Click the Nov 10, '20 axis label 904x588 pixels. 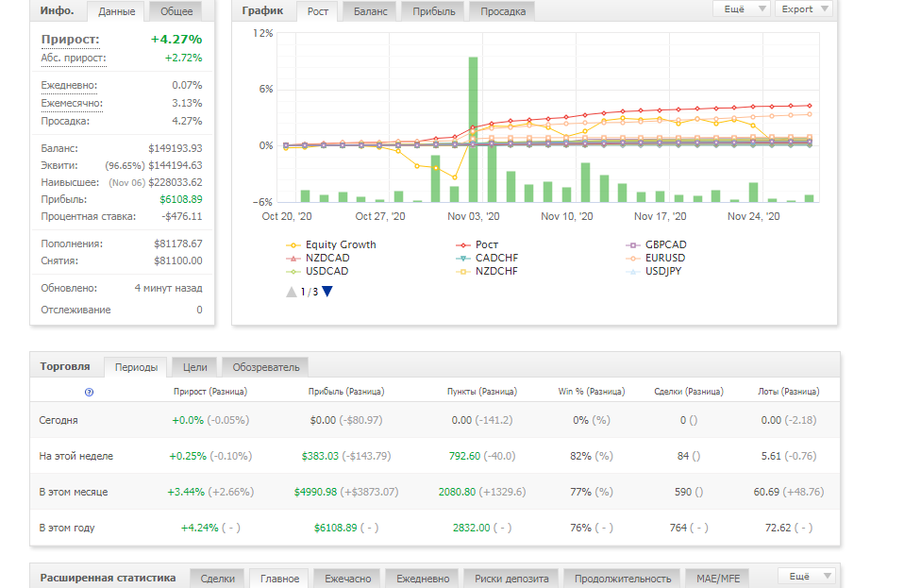pos(567,216)
